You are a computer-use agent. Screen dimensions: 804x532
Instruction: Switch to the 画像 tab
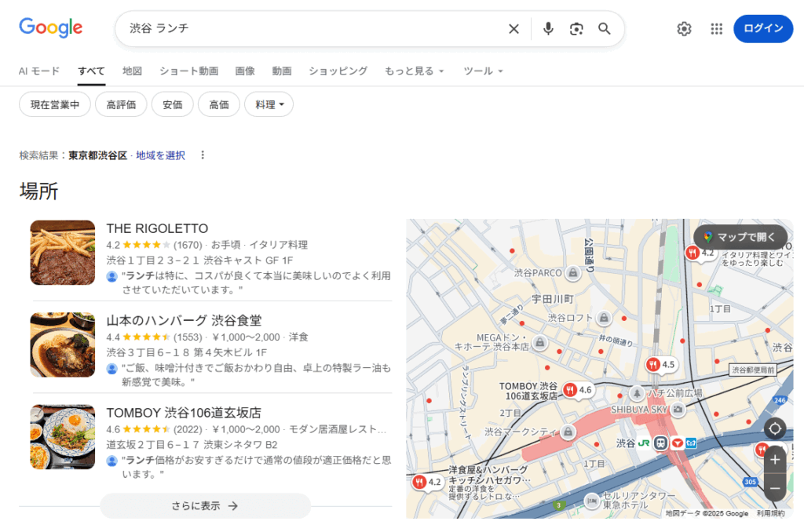pos(245,71)
